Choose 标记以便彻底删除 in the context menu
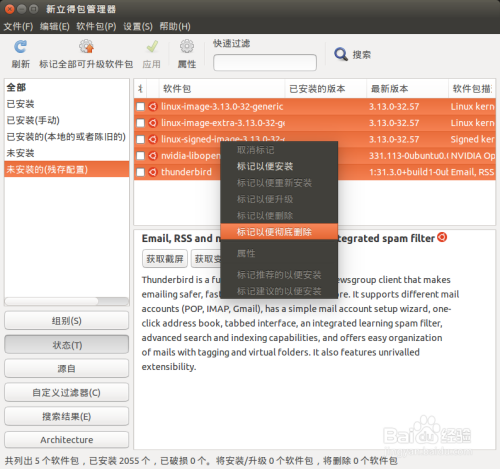The image size is (500, 469). [x=279, y=232]
